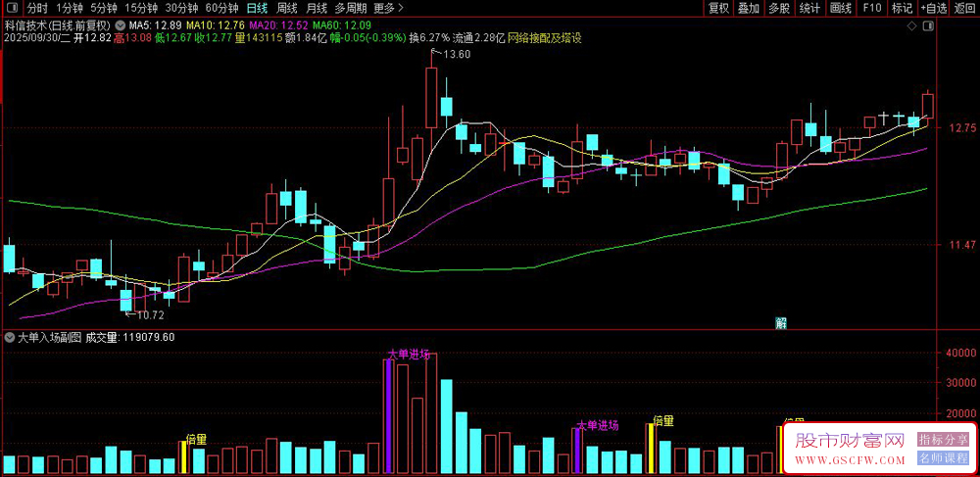
Task: Click the 10.72 low price label
Action: pyautogui.click(x=150, y=315)
